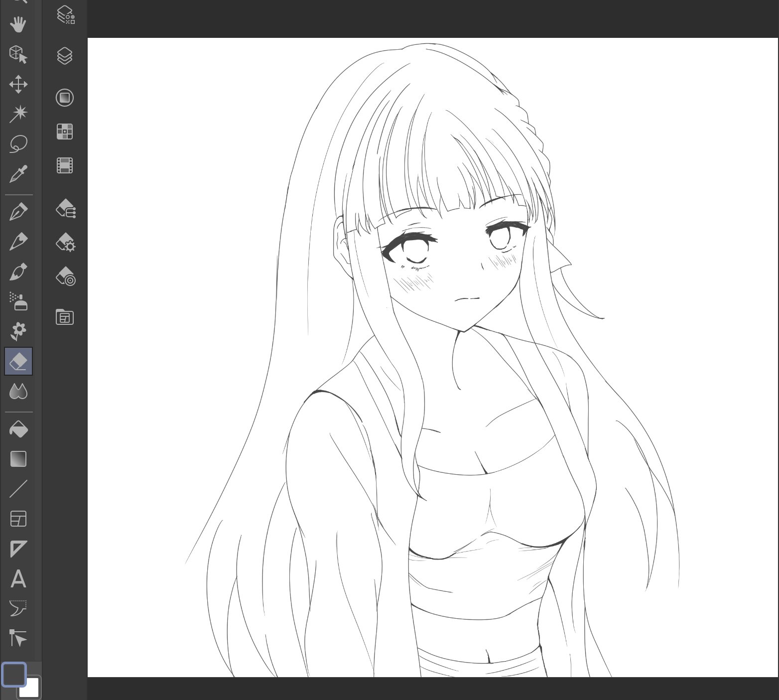Select the Fill bucket tool

point(18,429)
